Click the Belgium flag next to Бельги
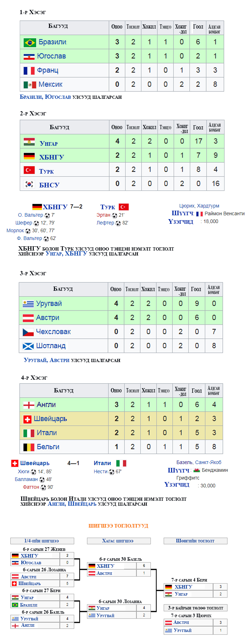Image resolution: width=251 pixels, height=644 pixels. (x=29, y=447)
